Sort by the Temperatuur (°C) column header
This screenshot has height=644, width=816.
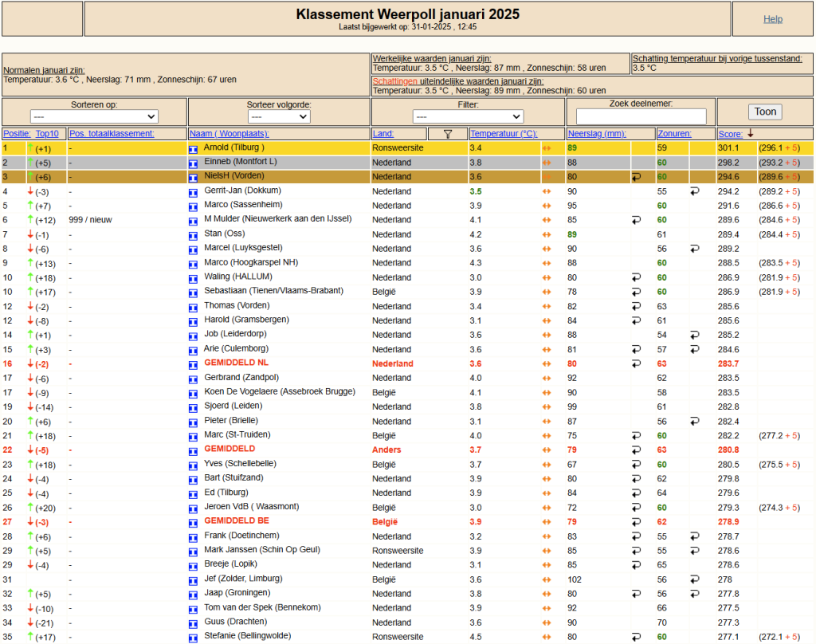point(504,134)
